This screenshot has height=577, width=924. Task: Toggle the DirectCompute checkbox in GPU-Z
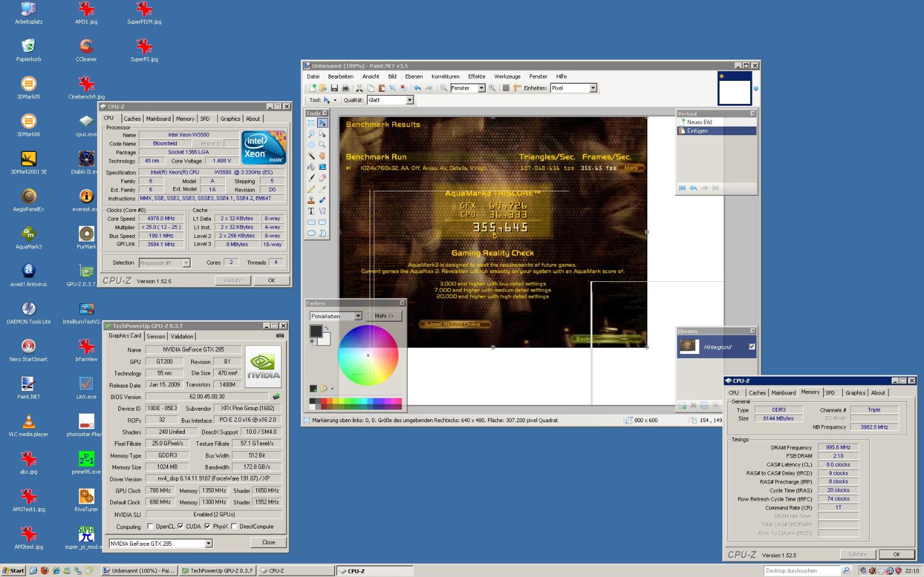tap(234, 526)
